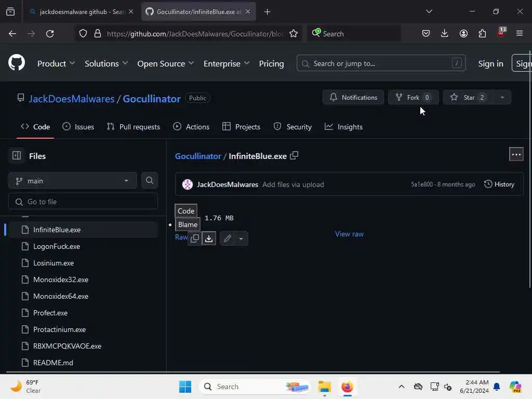
Task: Click the View raw link
Action: [349, 234]
